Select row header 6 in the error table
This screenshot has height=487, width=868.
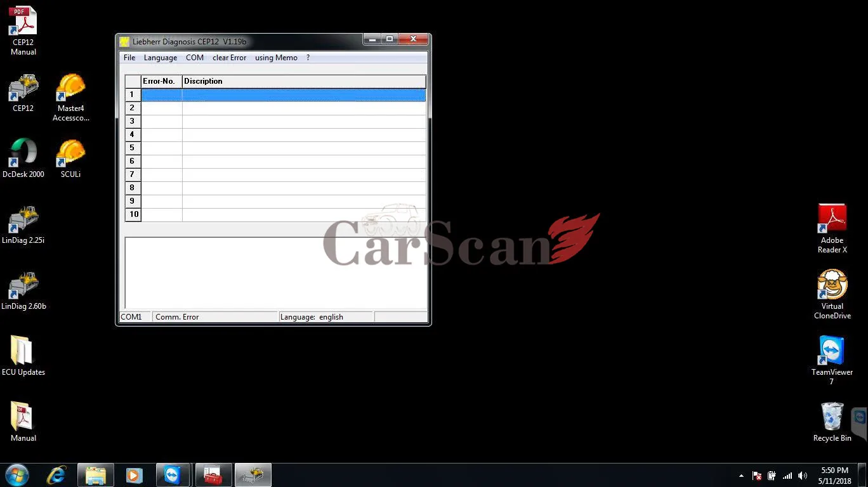click(x=133, y=161)
